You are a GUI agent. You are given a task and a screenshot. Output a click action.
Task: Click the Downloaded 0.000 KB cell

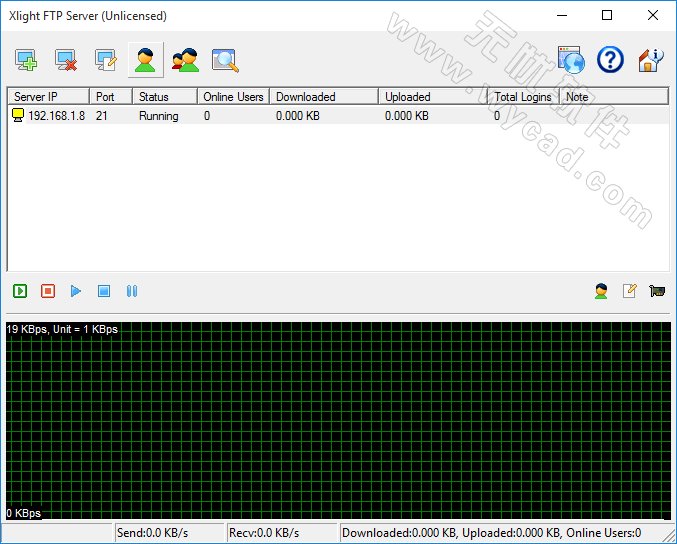(x=298, y=116)
